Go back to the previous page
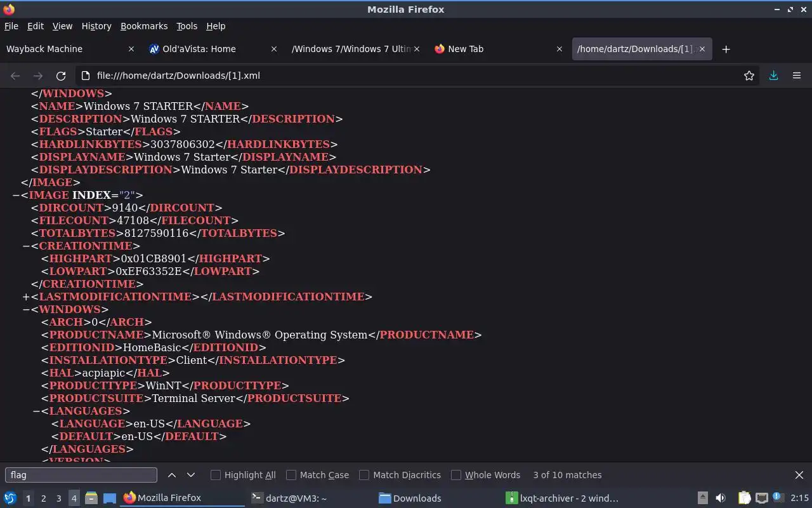The width and height of the screenshot is (812, 508). tap(15, 76)
